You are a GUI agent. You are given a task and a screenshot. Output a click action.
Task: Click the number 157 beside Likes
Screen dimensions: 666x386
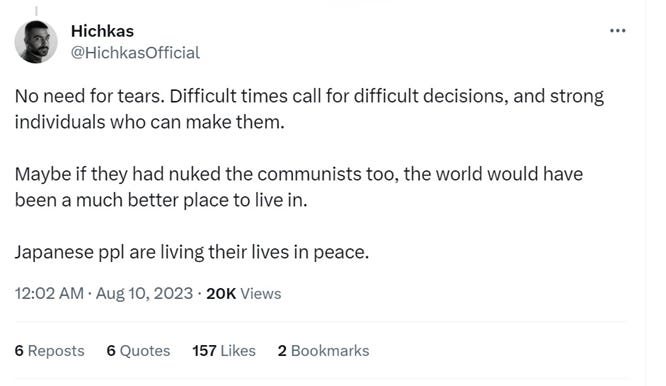[204, 351]
